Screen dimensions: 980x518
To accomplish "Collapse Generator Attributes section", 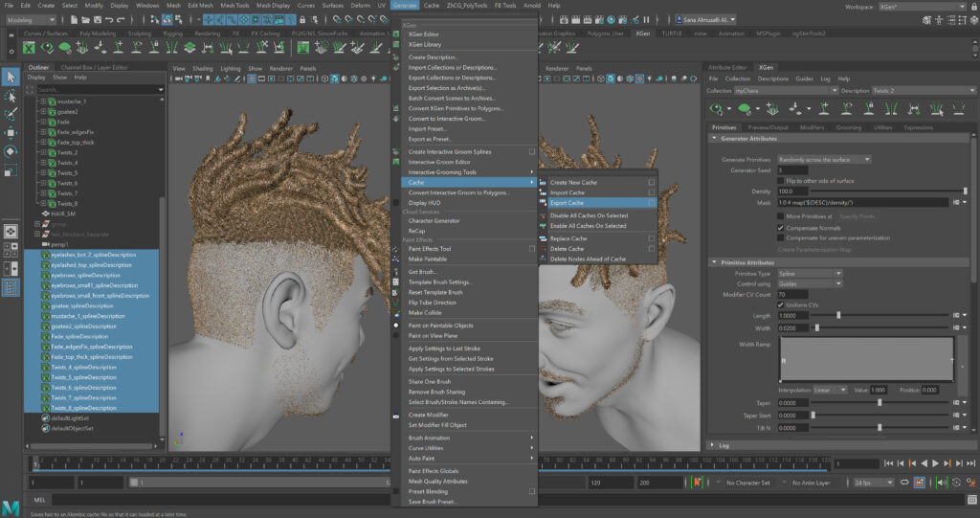I will [x=714, y=138].
